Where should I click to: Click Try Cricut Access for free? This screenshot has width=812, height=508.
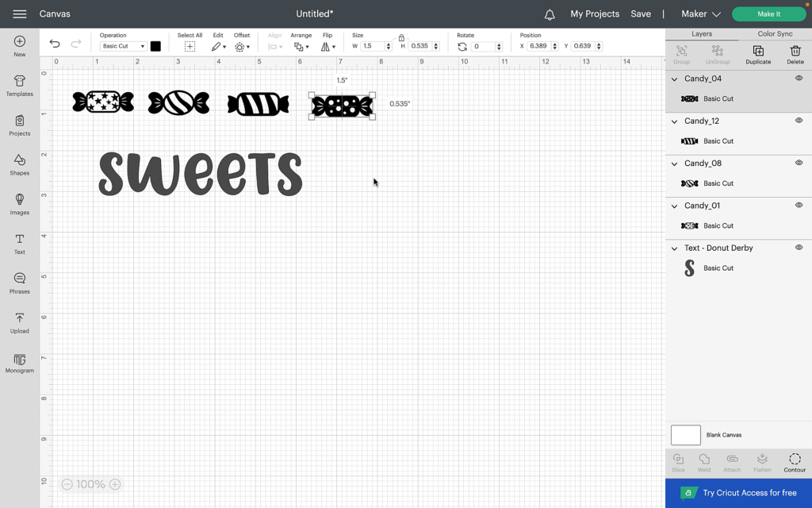(x=738, y=493)
